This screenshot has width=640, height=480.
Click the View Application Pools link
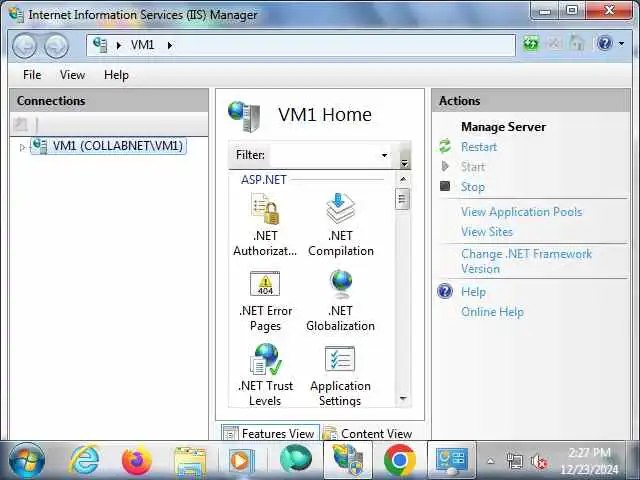521,212
